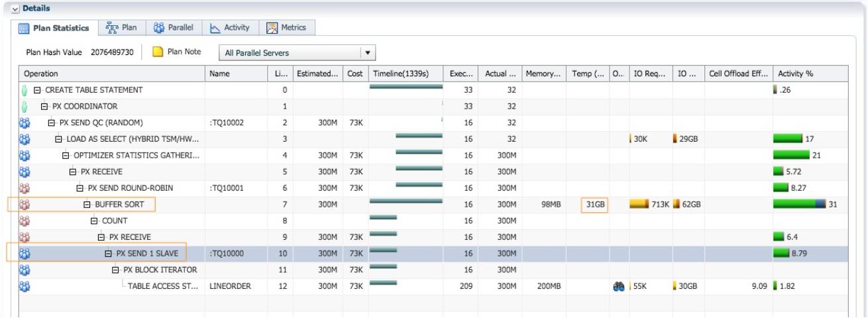Click the 31GB temp value

595,205
